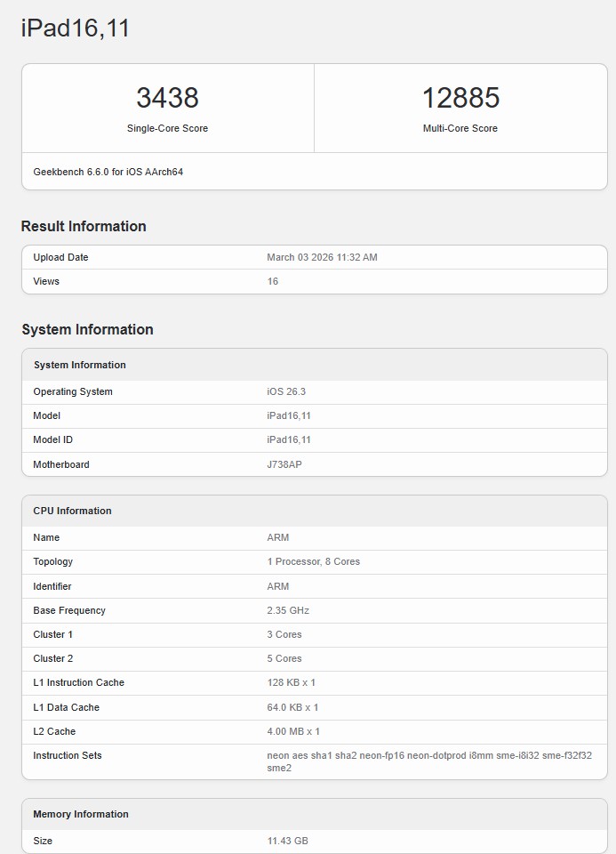Image resolution: width=616 pixels, height=854 pixels.
Task: Select the upload date March 03 2026 value
Action: point(322,257)
